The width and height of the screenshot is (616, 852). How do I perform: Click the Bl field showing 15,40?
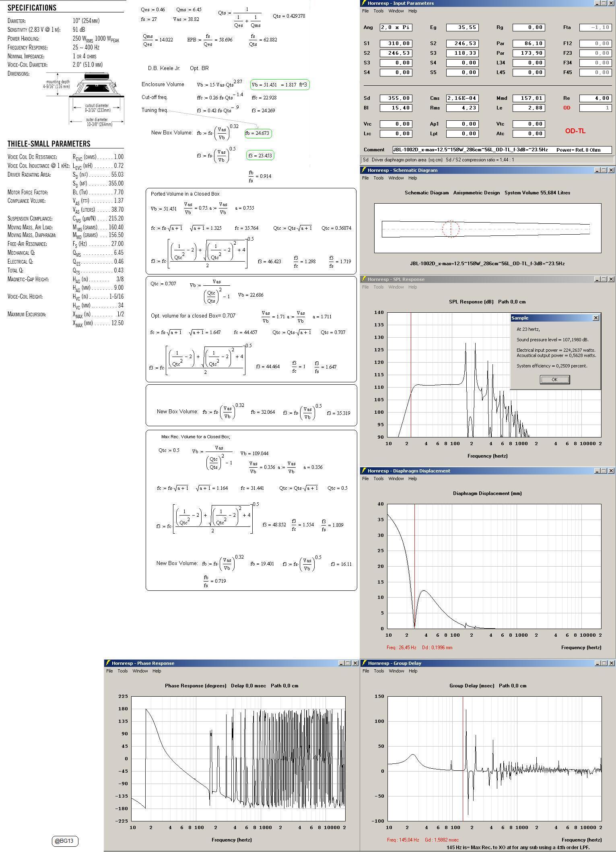point(396,108)
